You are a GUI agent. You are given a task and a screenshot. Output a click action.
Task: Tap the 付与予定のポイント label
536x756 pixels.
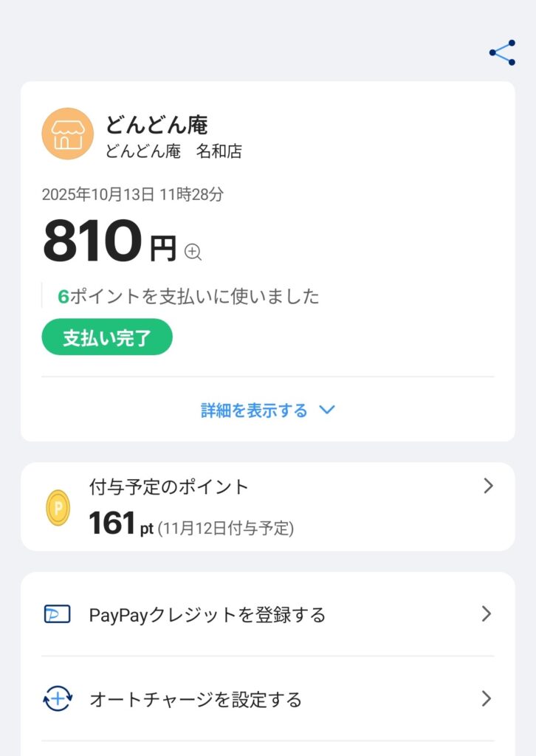[169, 487]
